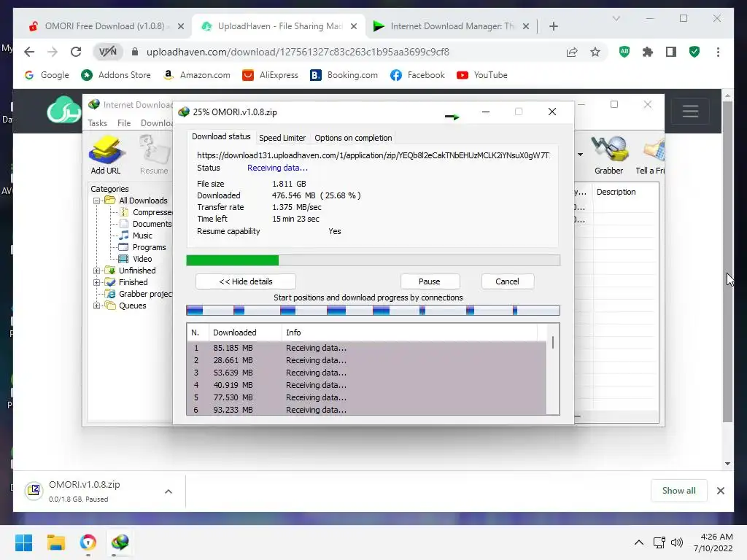Open the IDM toolbar overflow dropdown arrow

click(580, 155)
